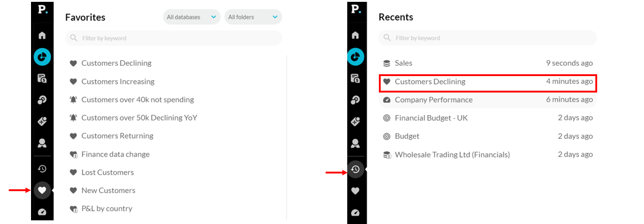Click the Recents Filter by keyword field
This screenshot has height=224, width=644.
pyautogui.click(x=488, y=38)
